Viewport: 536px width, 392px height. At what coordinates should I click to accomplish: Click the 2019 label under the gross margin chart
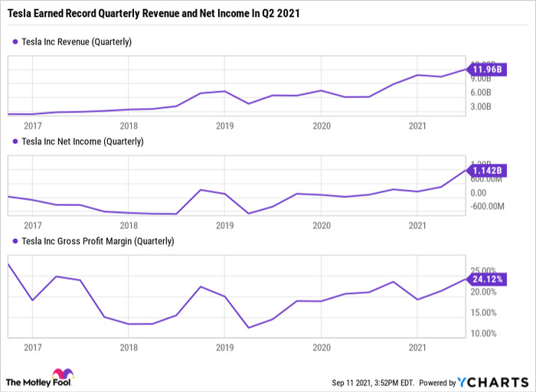point(225,348)
